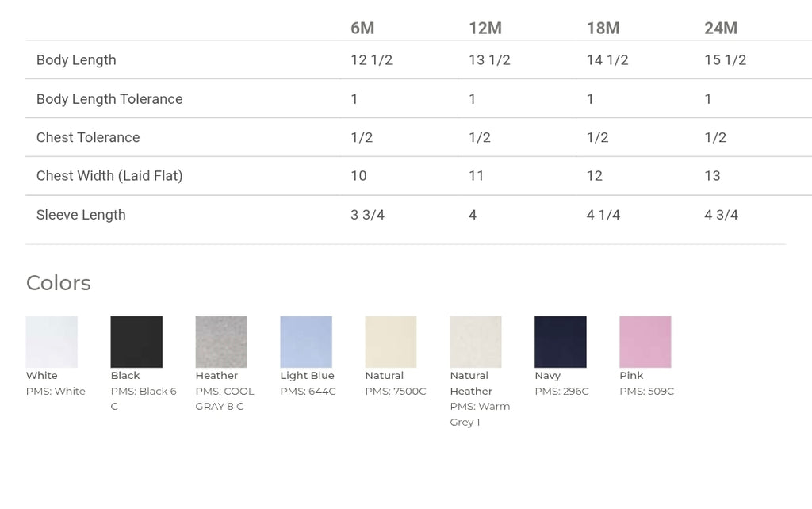812x509 pixels.
Task: Click the Colors section heading
Action: [59, 283]
